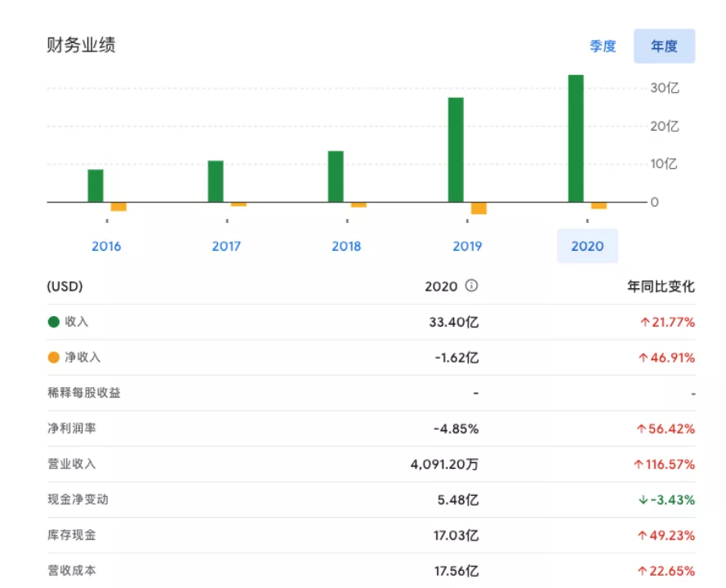This screenshot has width=726, height=588.
Task: Click the info icon next to 2020
Action: [471, 287]
